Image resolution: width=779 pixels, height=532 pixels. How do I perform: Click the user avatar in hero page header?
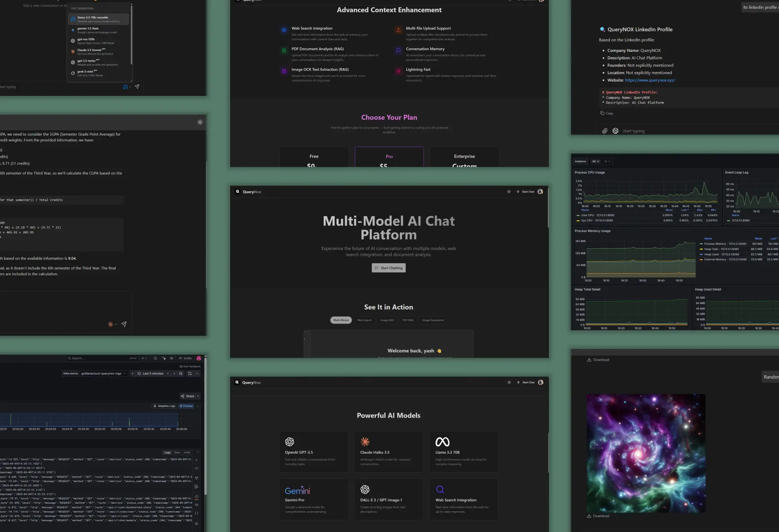540,192
